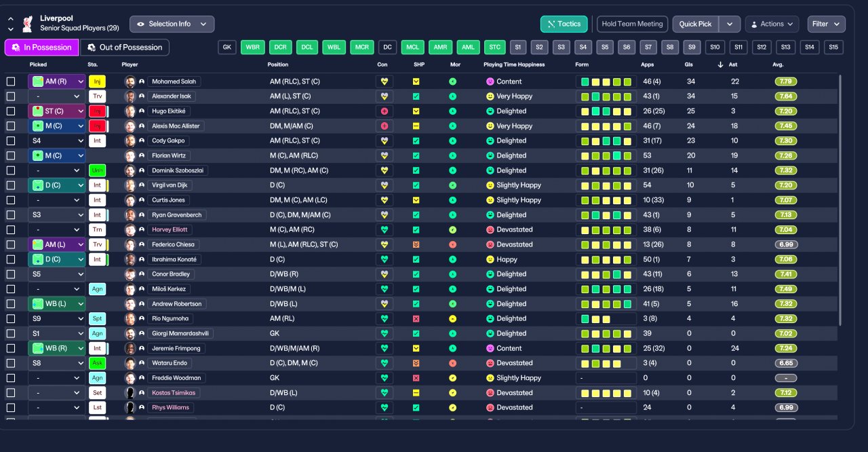Image resolution: width=868 pixels, height=452 pixels.
Task: Select the GK position slot
Action: point(227,48)
